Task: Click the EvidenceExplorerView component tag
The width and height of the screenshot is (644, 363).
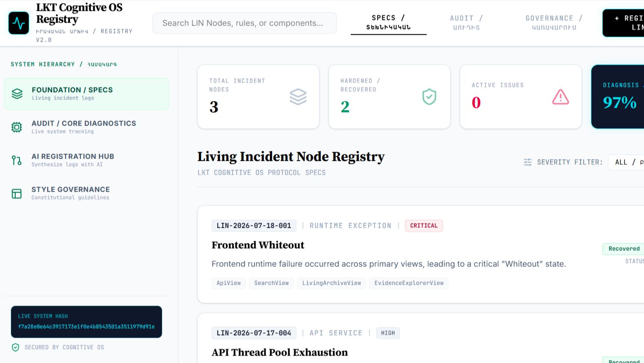Action: [x=409, y=283]
